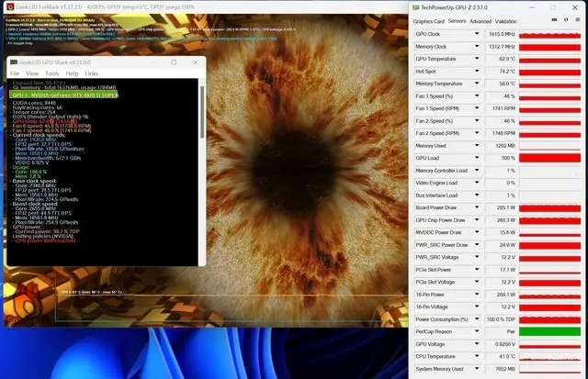Open the Fan 1 Speed (RPM) dropdown

(x=477, y=108)
